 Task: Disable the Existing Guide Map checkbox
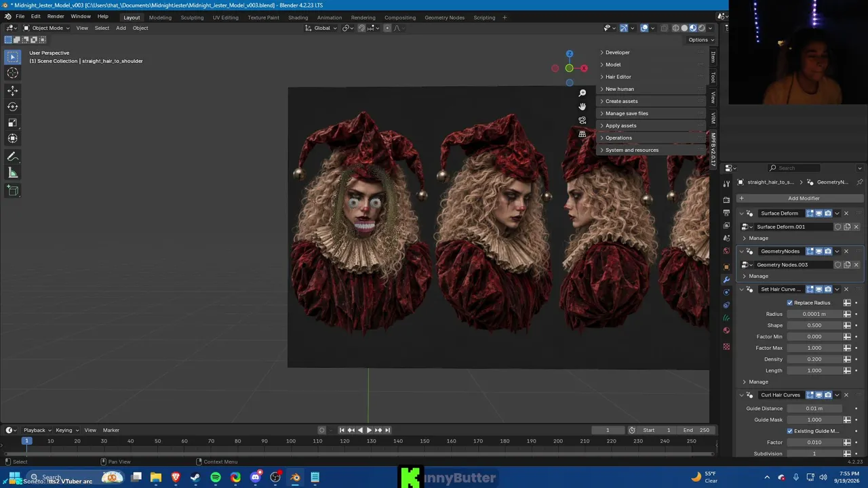click(789, 431)
